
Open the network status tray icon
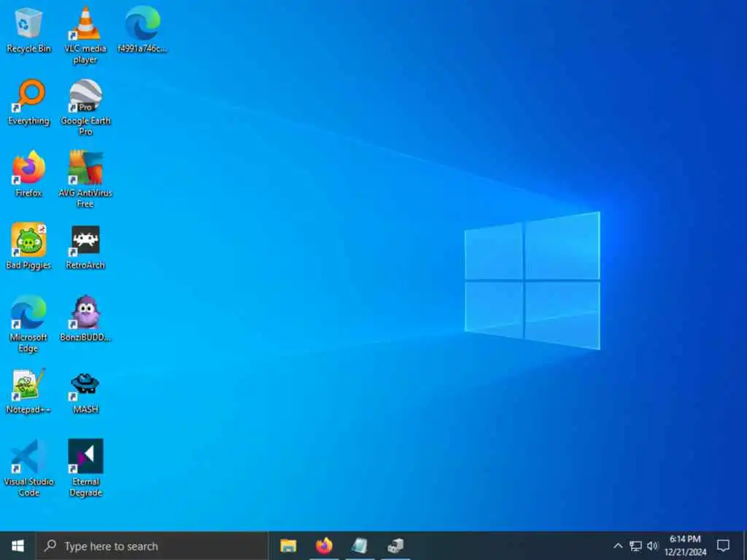point(635,545)
